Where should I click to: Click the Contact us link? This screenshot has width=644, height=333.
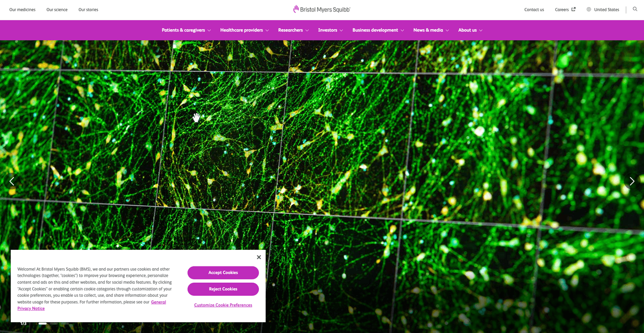tap(534, 9)
